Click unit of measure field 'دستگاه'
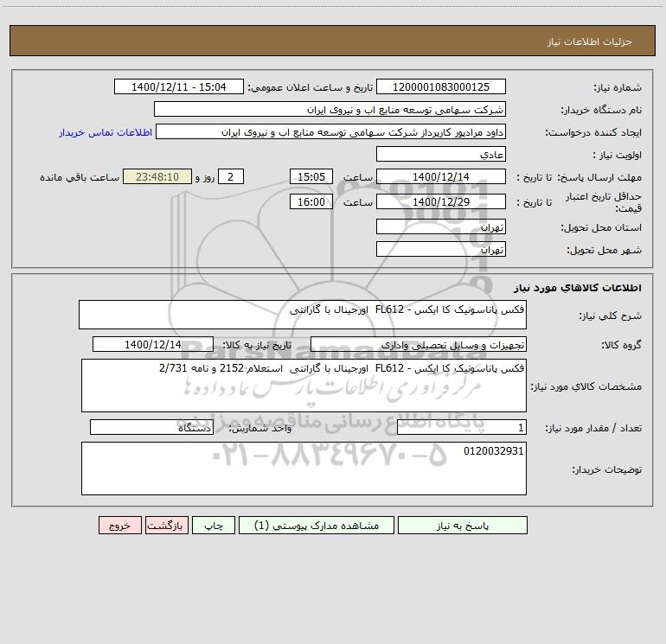 151,428
